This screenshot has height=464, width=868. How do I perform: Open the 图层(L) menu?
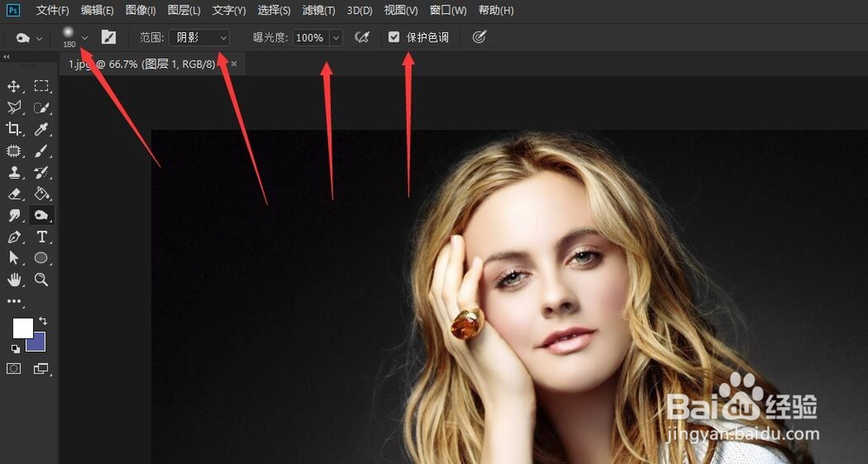[184, 10]
